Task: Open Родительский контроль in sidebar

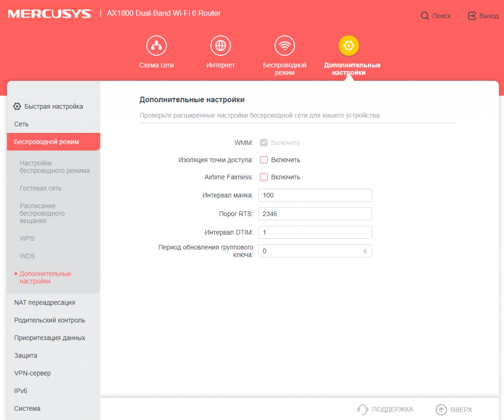Action: 50,320
